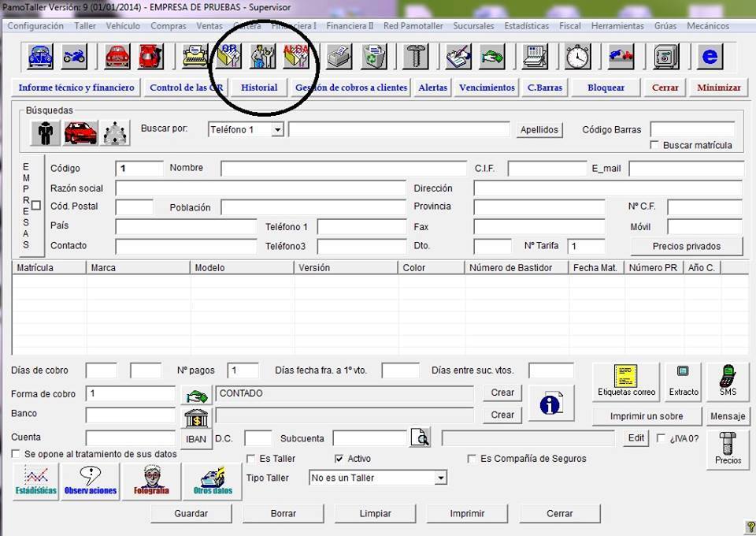Open Etiquetas correo
Viewport: 756px width, 536px height.
click(x=626, y=382)
